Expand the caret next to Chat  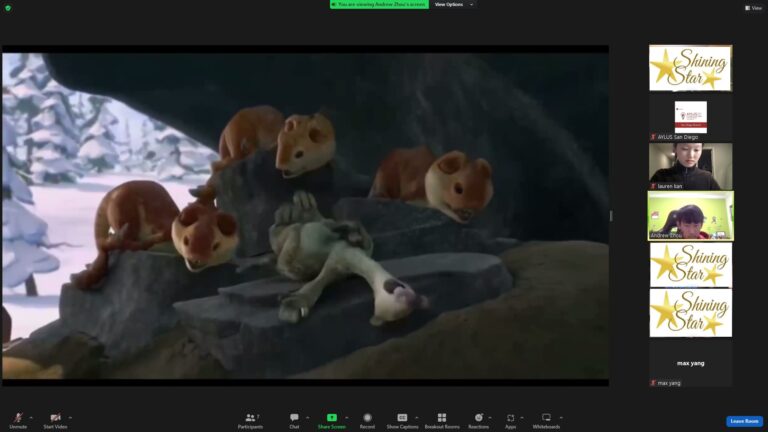click(x=308, y=418)
